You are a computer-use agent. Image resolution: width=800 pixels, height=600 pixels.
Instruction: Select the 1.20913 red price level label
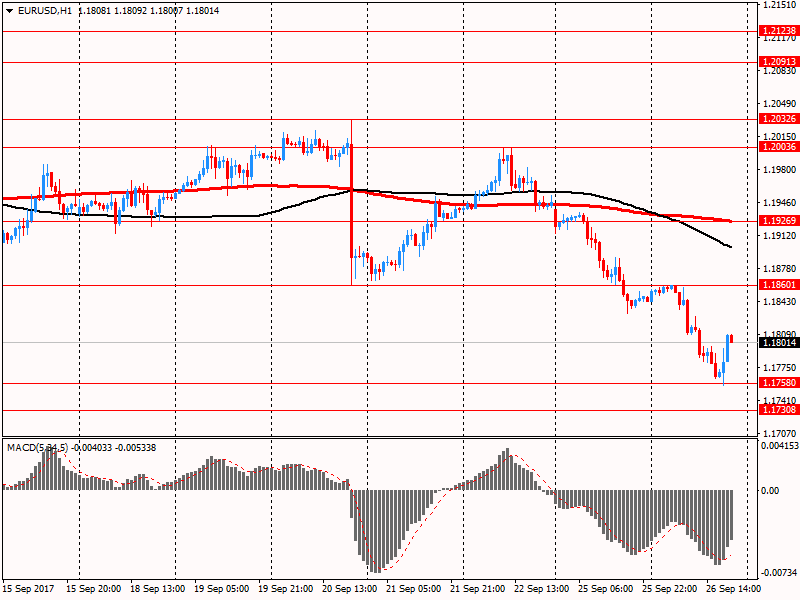point(779,62)
